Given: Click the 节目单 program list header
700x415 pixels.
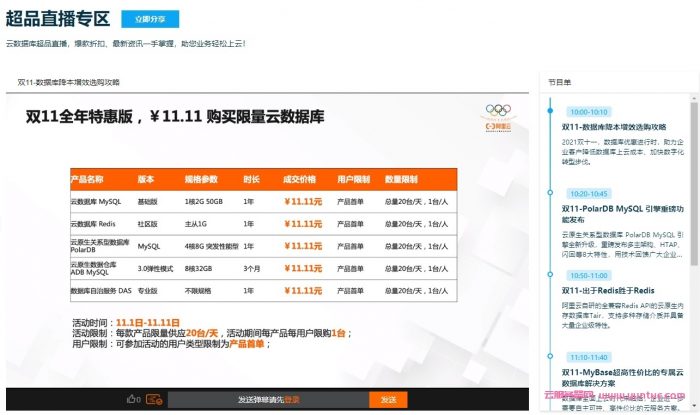Looking at the screenshot, I should [x=559, y=82].
